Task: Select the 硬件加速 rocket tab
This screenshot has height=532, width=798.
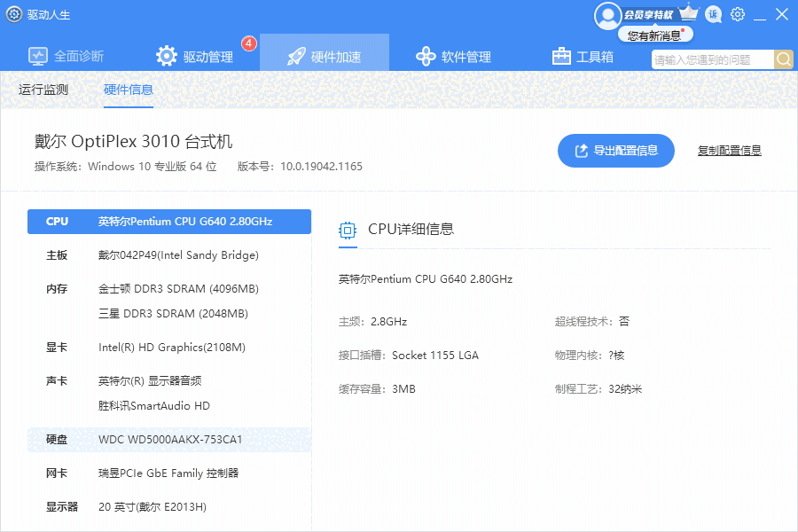Action: coord(325,56)
